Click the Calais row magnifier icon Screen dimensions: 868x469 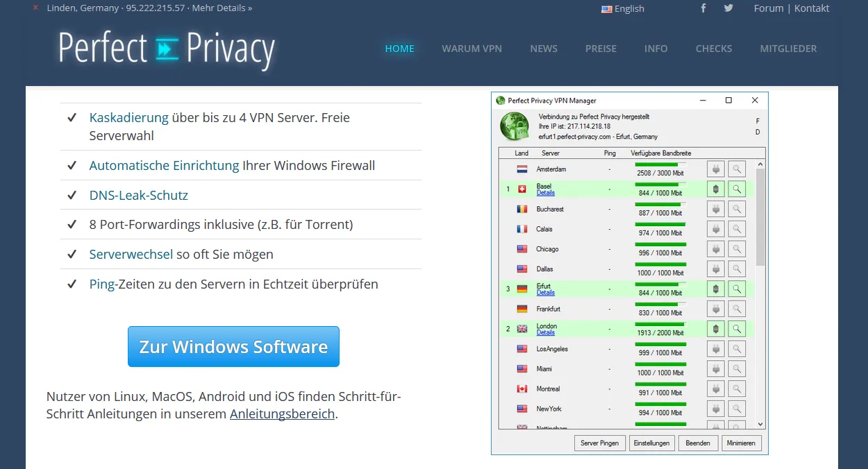pyautogui.click(x=737, y=229)
